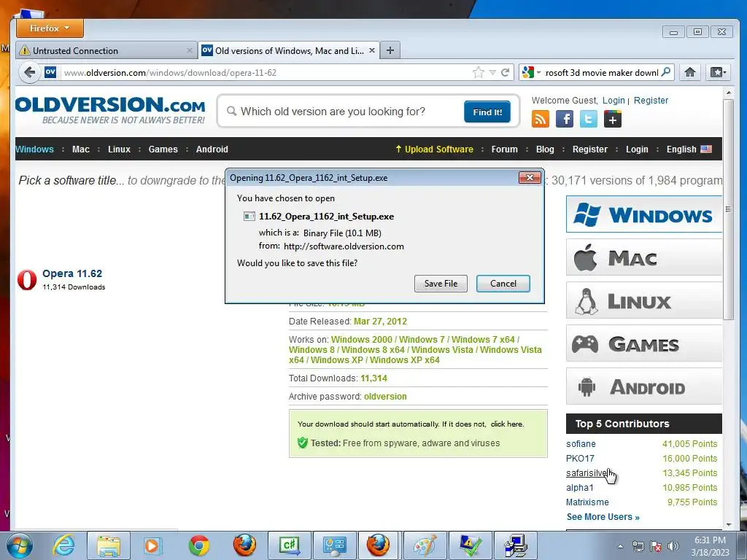The height and width of the screenshot is (560, 747).
Task: Open the English language selector
Action: pos(689,149)
